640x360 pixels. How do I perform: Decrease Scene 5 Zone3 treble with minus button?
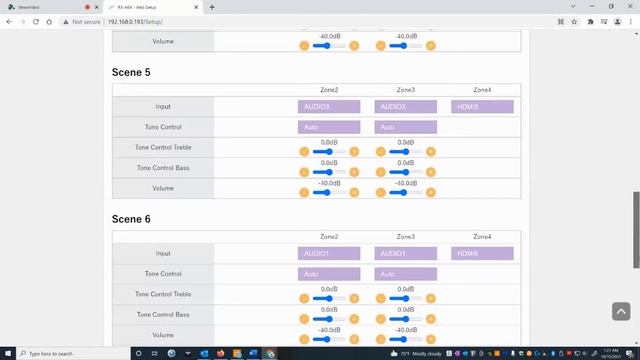[381, 152]
